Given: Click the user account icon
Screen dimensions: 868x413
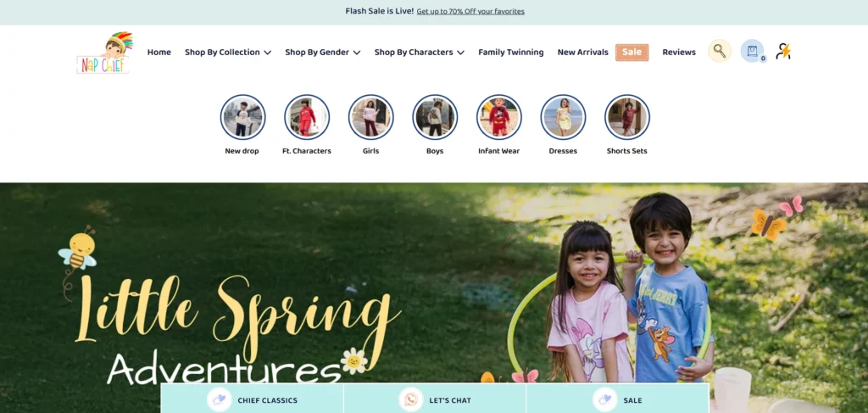Looking at the screenshot, I should point(782,52).
